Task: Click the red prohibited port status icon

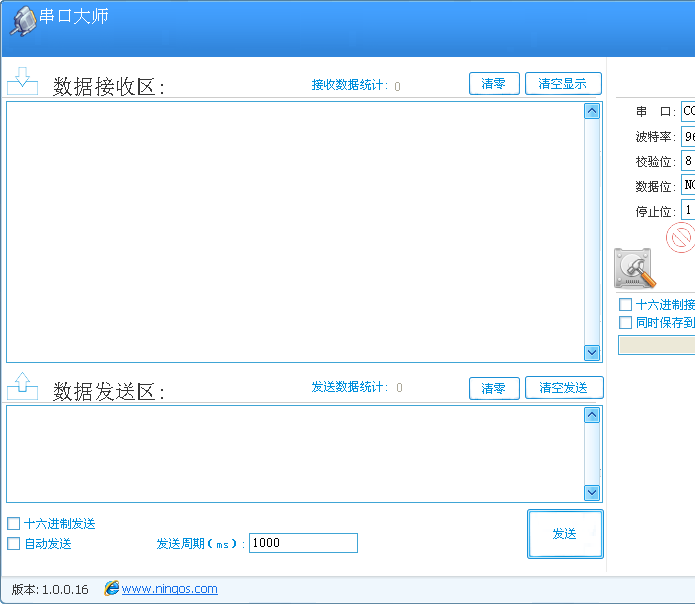Action: (x=680, y=238)
